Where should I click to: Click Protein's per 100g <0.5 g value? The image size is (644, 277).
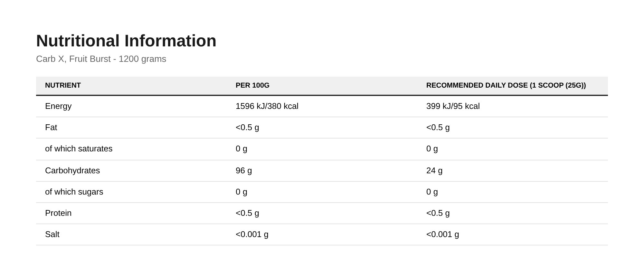tap(247, 213)
